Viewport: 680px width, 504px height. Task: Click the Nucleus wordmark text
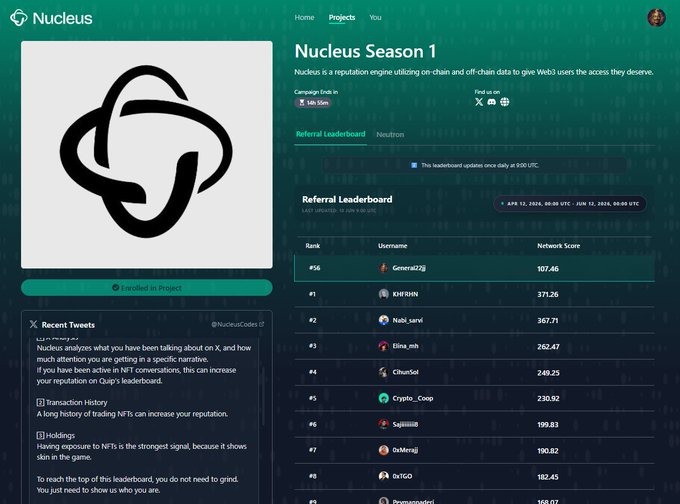click(x=62, y=18)
